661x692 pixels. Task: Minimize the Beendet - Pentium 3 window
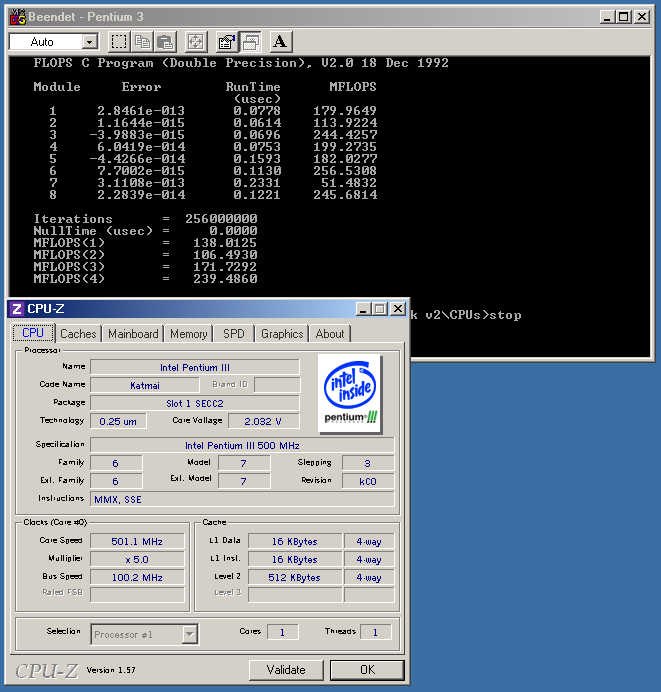(x=608, y=17)
